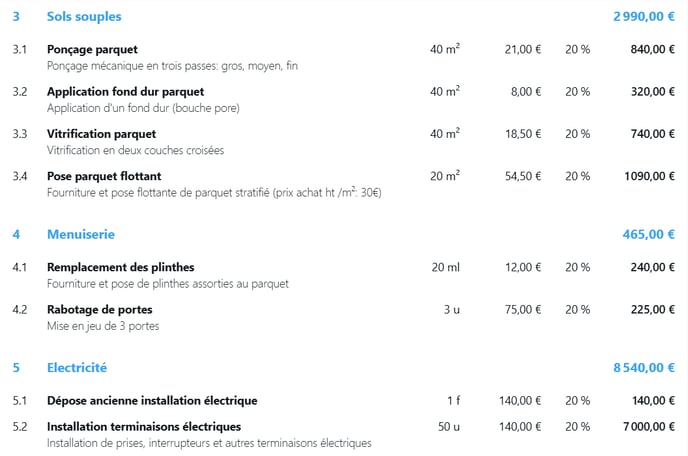Click Dépose ancienne installation électrique line
This screenshot has width=688, height=456.
[x=152, y=401]
